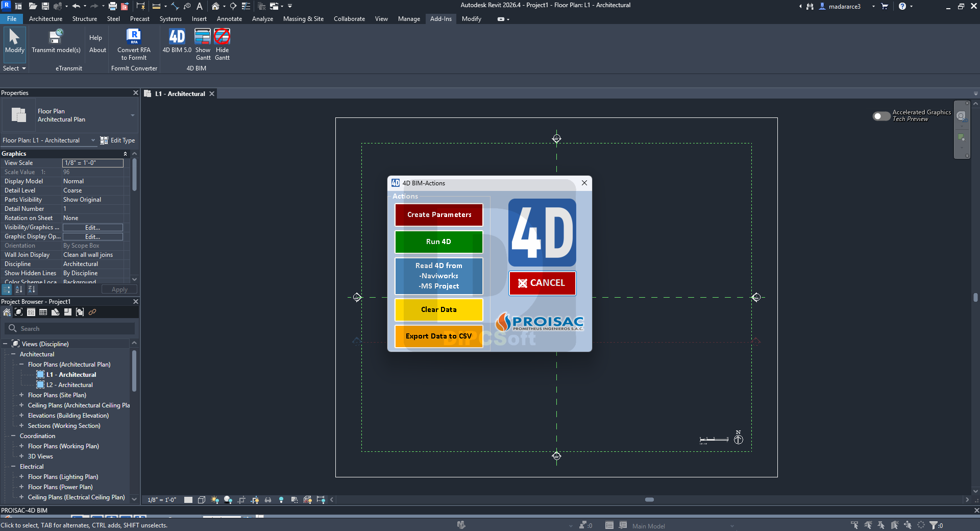This screenshot has height=531, width=980.
Task: Toggle grouped property view in Properties palette
Action: point(7,289)
